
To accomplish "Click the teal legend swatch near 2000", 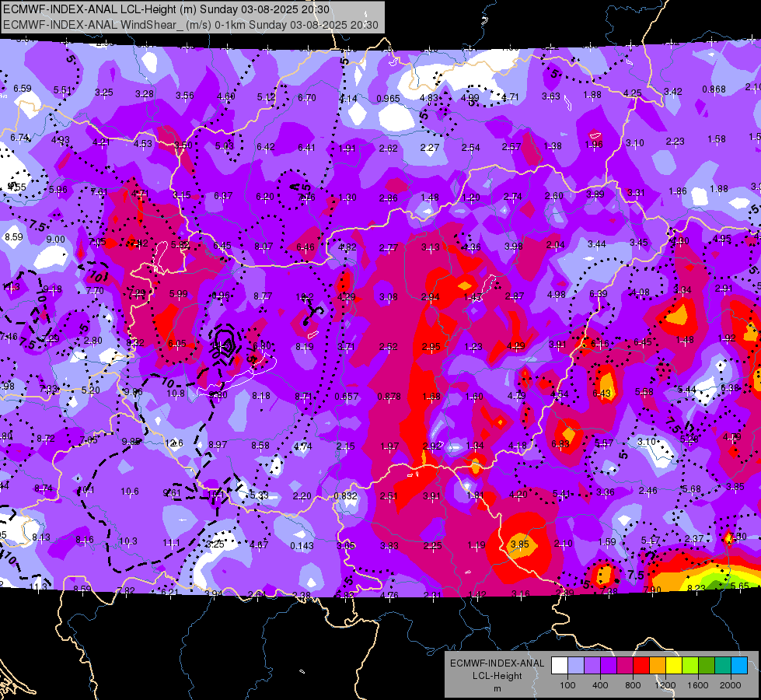I will [723, 665].
